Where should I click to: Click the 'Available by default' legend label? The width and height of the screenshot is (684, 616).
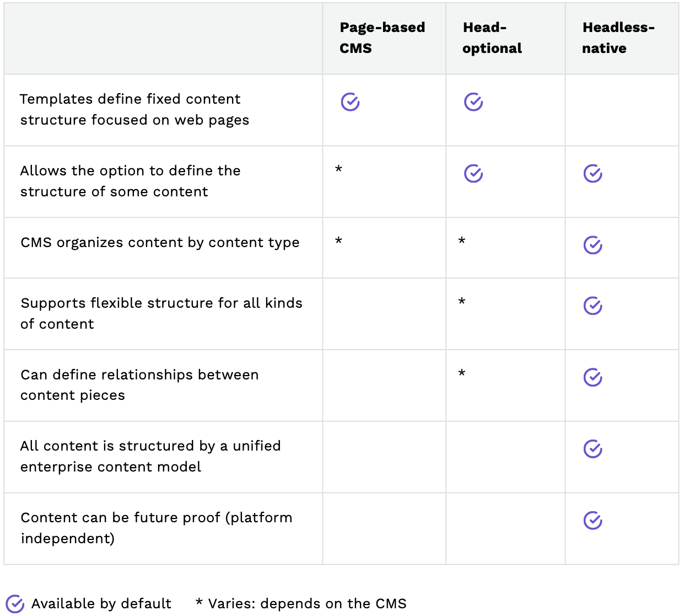pos(101,604)
